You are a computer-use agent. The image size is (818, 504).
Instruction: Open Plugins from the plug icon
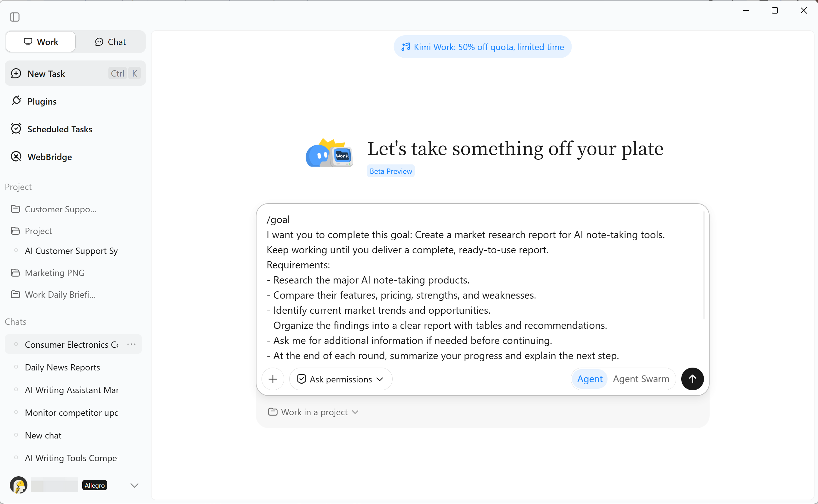point(16,101)
